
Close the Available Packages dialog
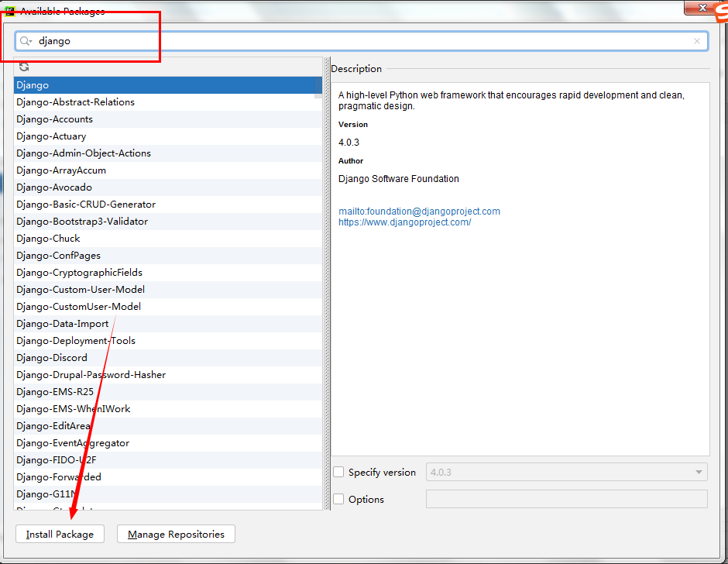pyautogui.click(x=702, y=8)
